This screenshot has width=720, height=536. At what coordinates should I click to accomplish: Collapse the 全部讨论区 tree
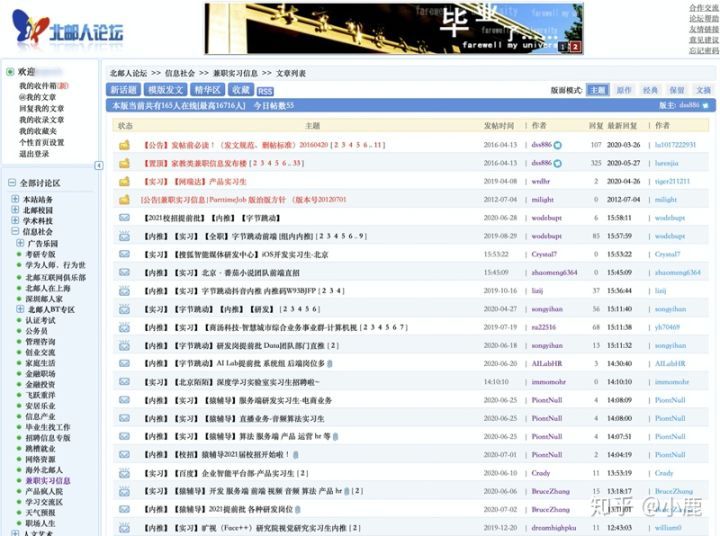point(12,183)
